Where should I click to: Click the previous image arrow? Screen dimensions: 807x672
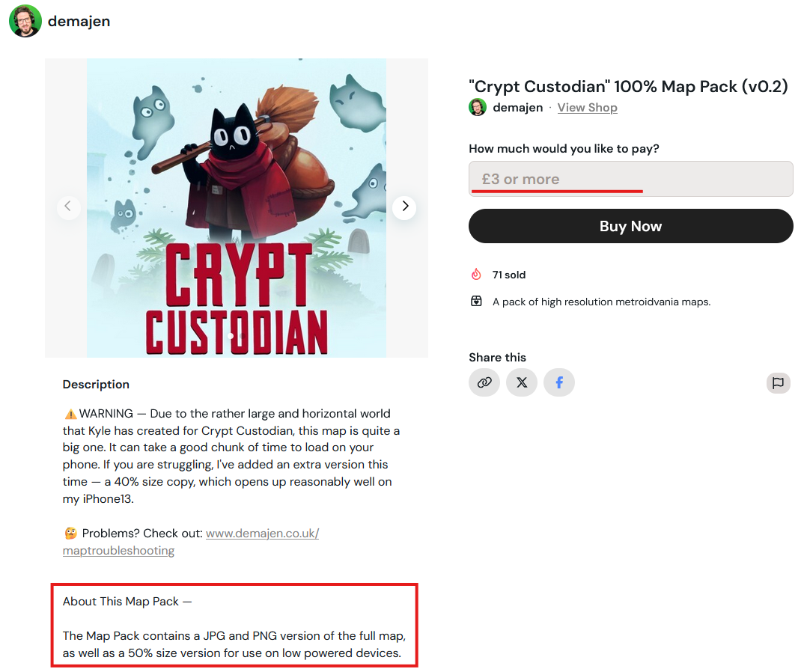[x=68, y=206]
